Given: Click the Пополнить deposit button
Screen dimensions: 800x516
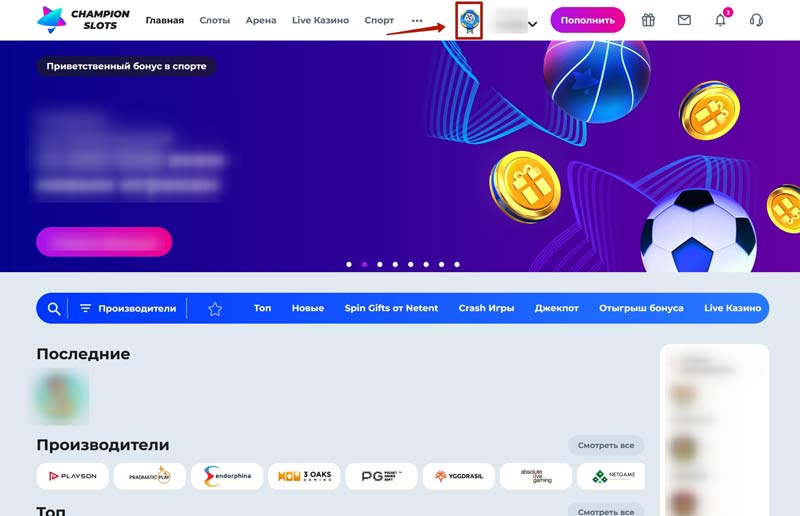Looking at the screenshot, I should [588, 20].
